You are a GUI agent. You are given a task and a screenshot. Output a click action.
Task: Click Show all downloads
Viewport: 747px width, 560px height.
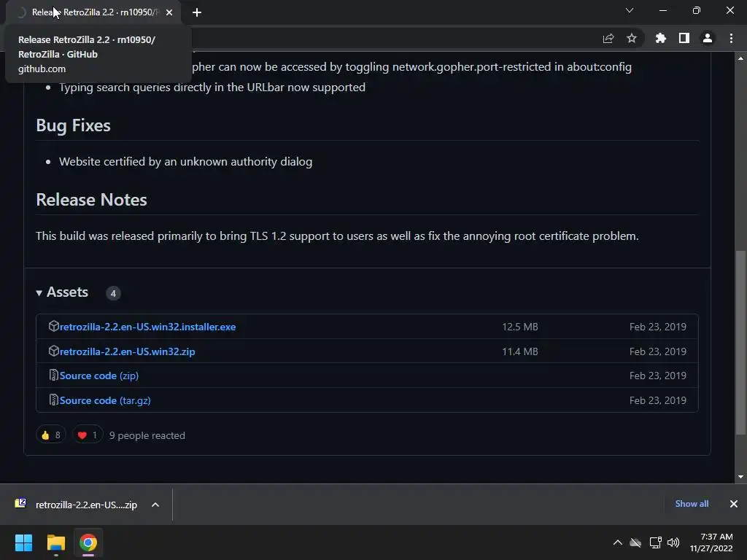pyautogui.click(x=692, y=504)
